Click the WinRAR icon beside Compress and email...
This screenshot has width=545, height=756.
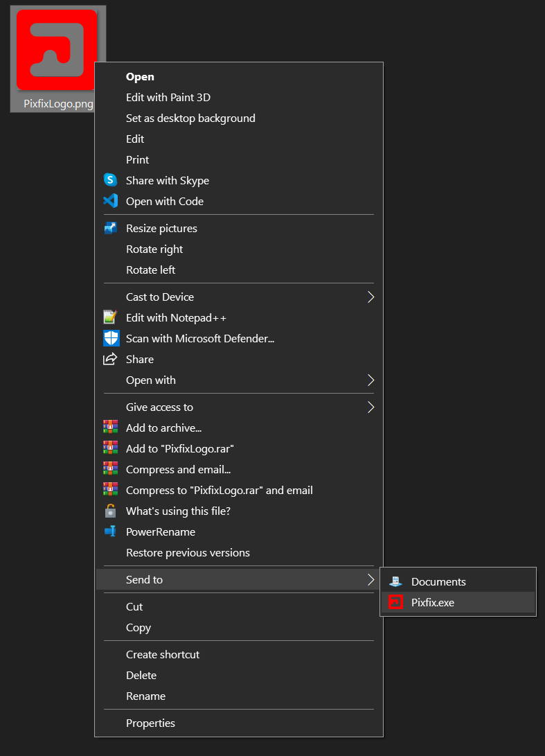110,469
